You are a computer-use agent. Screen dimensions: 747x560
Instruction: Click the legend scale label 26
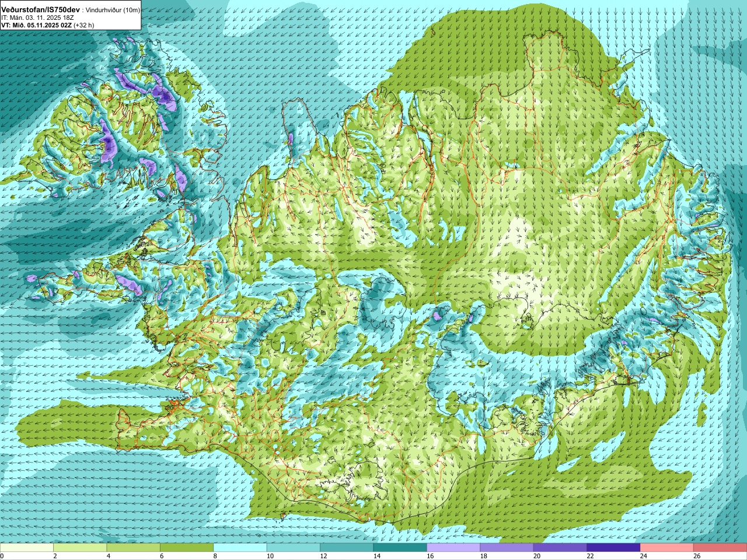coord(697,556)
